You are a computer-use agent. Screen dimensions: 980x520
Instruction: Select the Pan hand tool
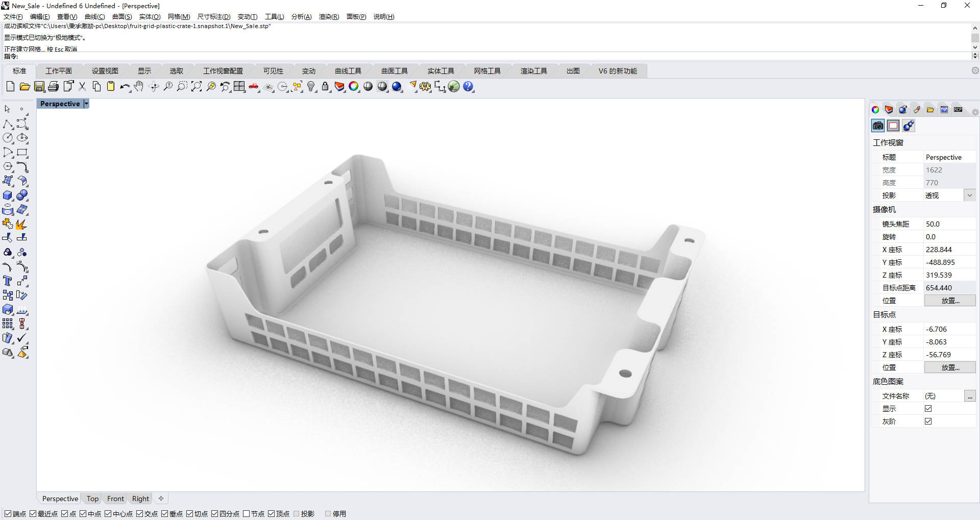[139, 87]
